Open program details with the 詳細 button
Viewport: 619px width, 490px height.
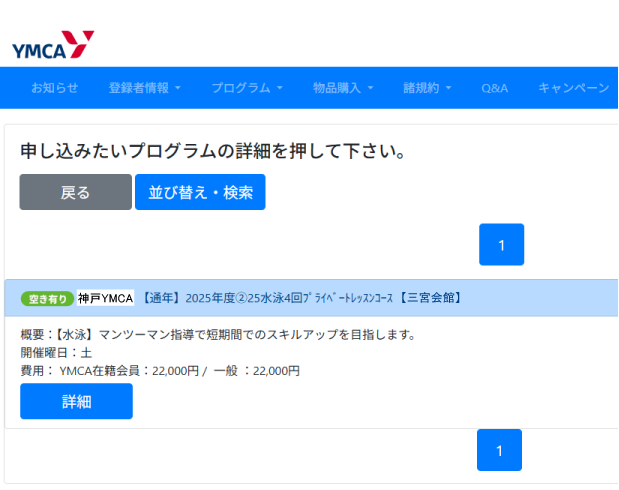pos(76,401)
